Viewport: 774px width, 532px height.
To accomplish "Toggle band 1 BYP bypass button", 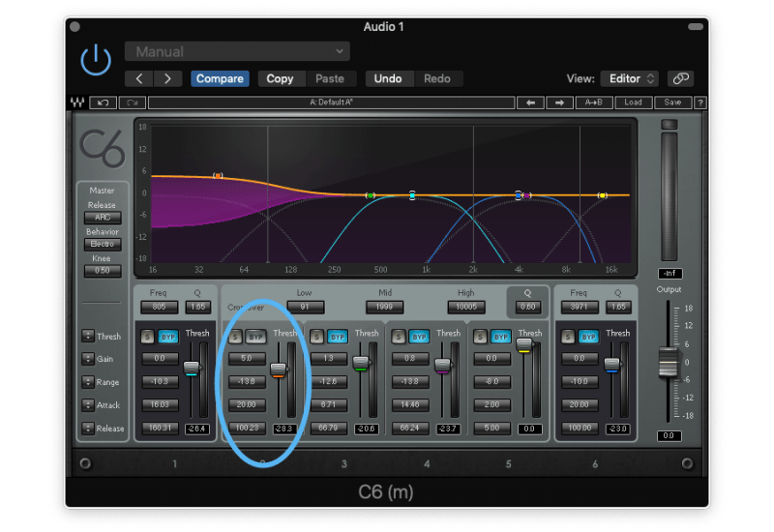I will [167, 337].
